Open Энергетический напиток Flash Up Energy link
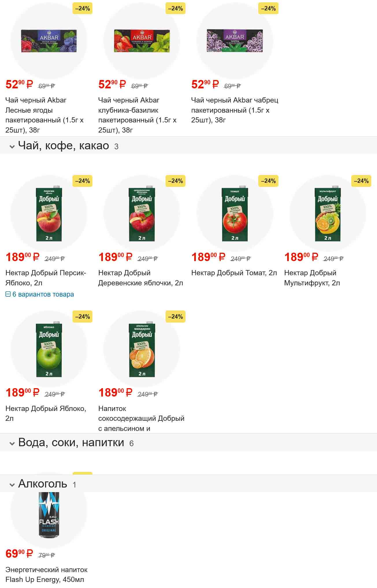The image size is (377, 588). [46, 575]
